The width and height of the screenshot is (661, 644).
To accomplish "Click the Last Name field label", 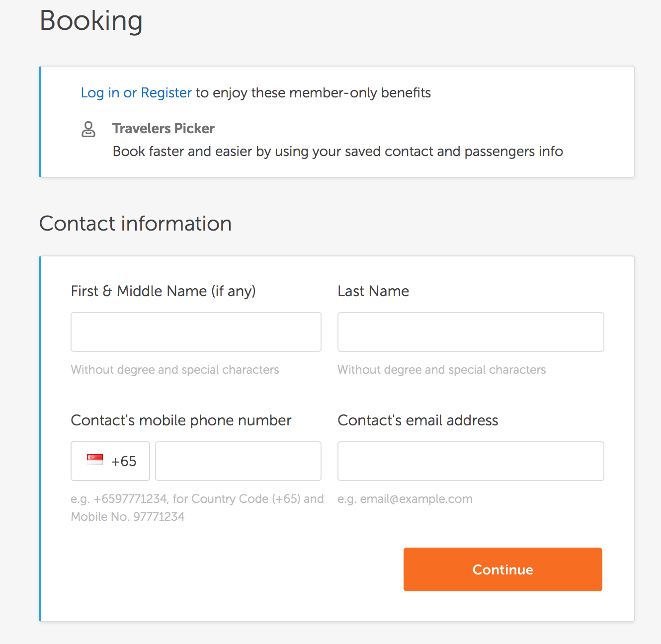I will [373, 291].
